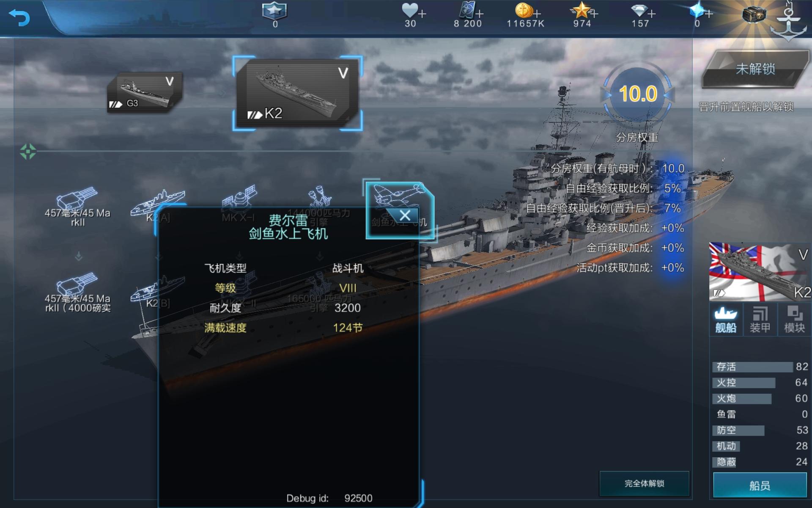Close the Swordfish seaplane details popup
812x508 pixels.
(405, 215)
